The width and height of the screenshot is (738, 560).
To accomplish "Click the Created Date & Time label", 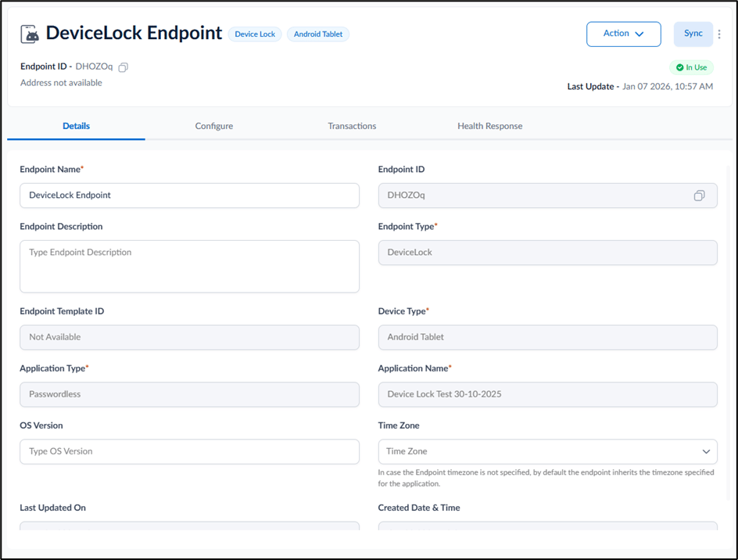I will pyautogui.click(x=419, y=508).
